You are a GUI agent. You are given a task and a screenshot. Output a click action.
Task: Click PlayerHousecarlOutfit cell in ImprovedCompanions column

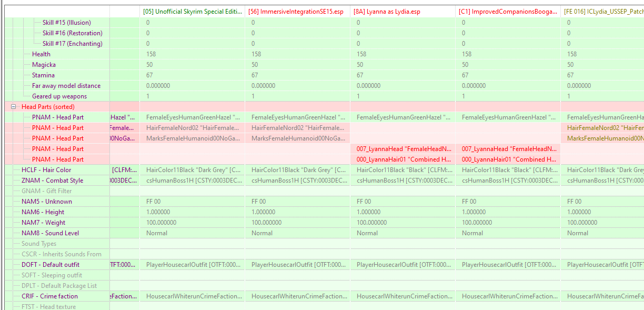point(508,265)
